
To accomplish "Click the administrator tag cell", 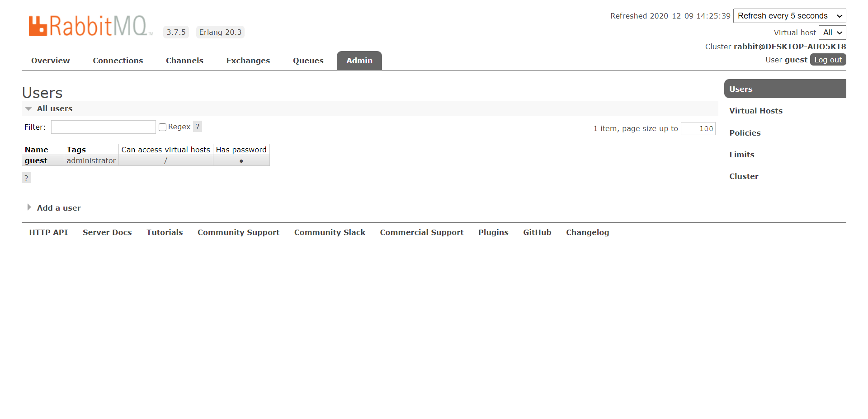I will point(91,160).
